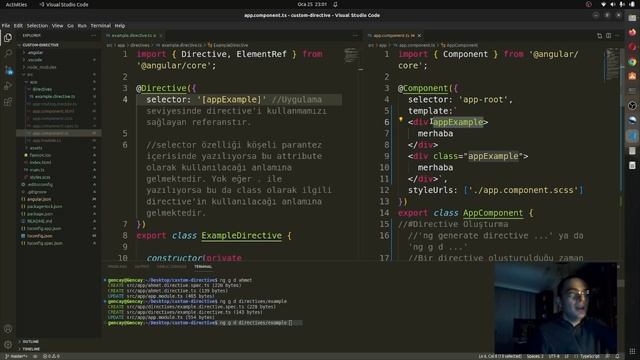Open OBS Studio from the dock
This screenshot has height=360, width=640.
pos(632,106)
